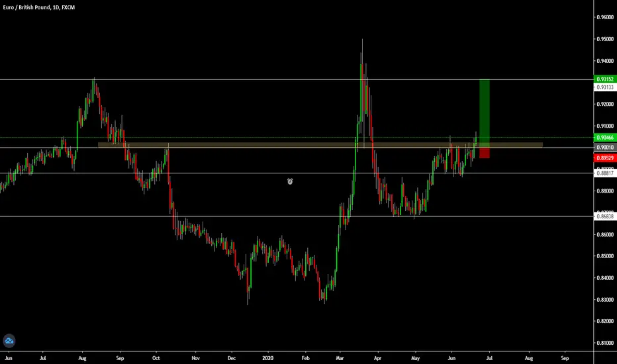617x364 pixels.
Task: Click the 2020 label on time axis
Action: [267, 358]
